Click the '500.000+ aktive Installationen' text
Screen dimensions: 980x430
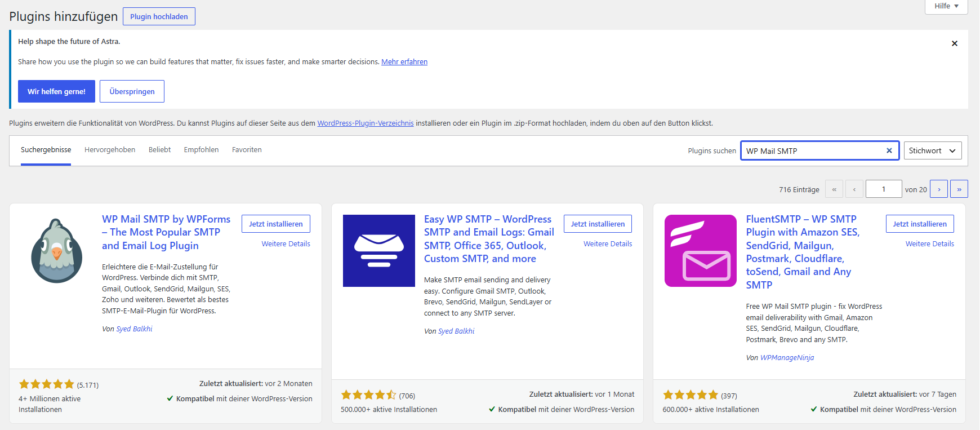pyautogui.click(x=389, y=410)
